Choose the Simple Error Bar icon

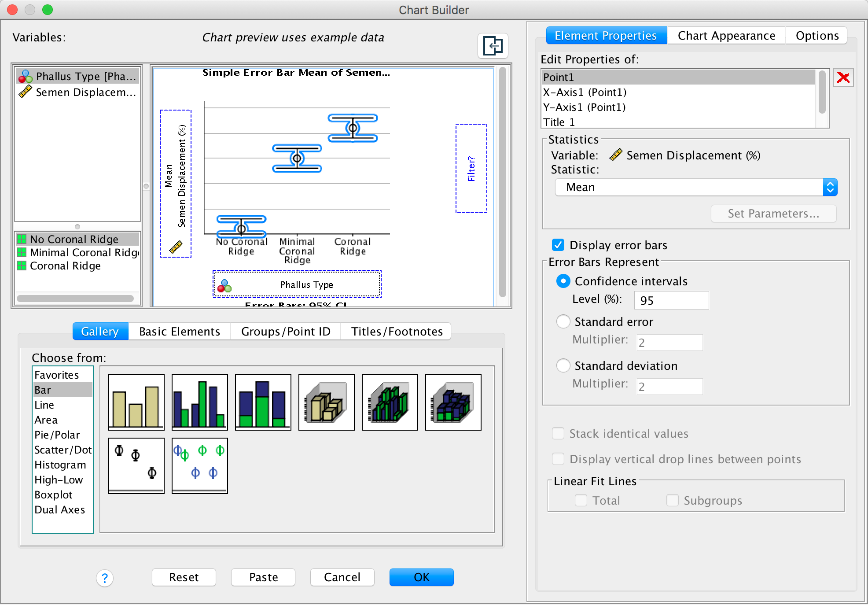click(136, 465)
